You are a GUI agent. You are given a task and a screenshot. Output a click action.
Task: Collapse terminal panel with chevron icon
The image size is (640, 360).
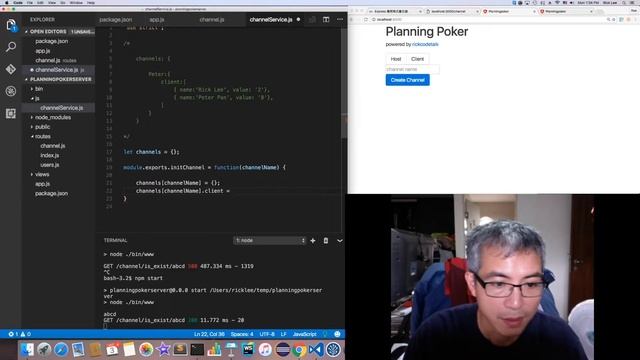coord(340,240)
